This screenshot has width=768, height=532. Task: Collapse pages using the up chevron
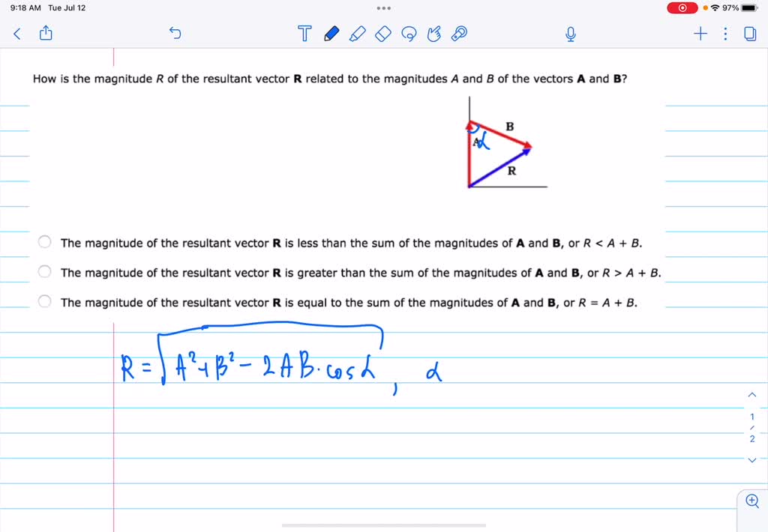[x=752, y=395]
